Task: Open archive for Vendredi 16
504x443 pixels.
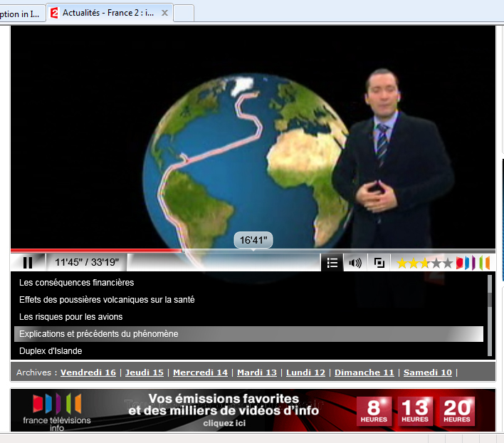Action: [88, 372]
